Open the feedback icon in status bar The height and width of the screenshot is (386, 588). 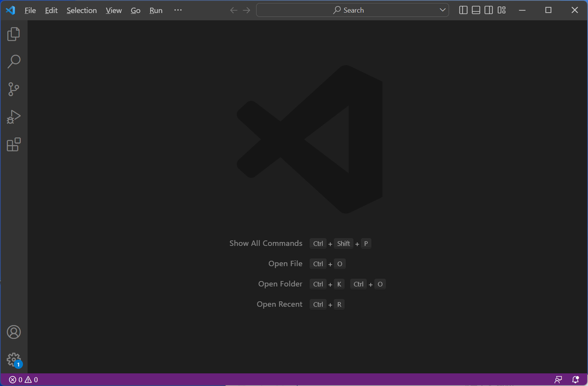558,380
